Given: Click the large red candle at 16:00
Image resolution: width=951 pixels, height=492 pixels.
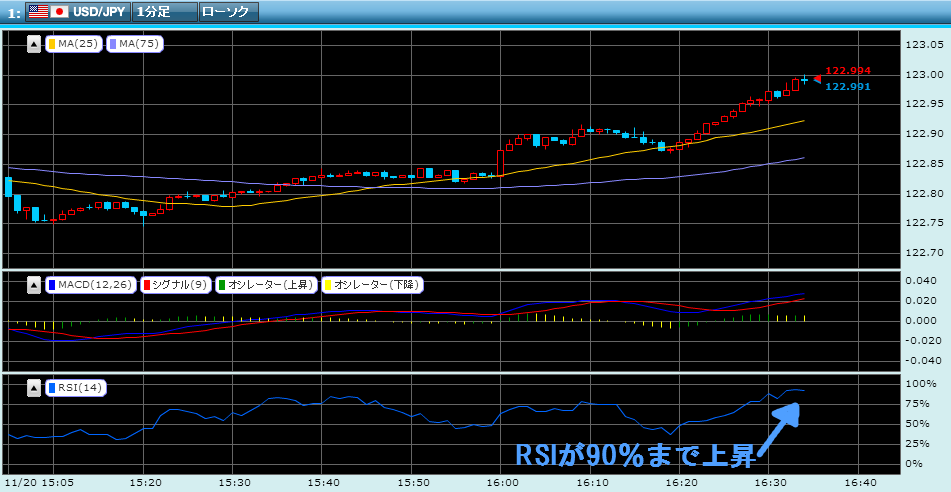Looking at the screenshot, I should point(500,163).
